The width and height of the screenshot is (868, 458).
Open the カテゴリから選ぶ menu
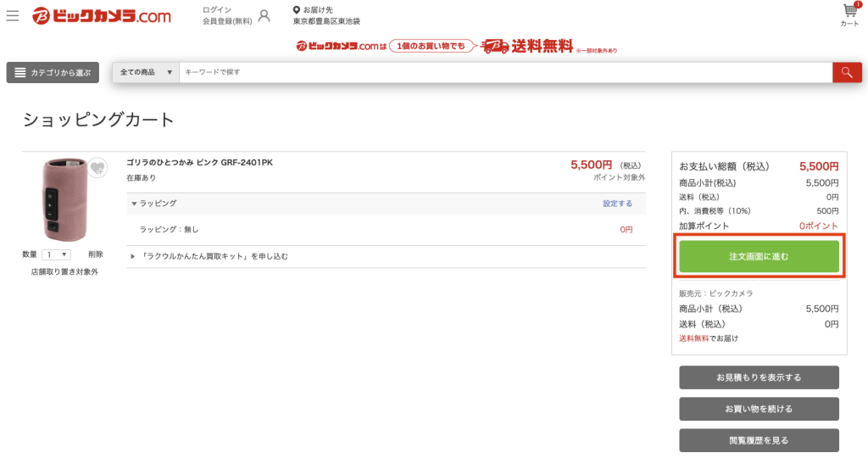click(53, 73)
